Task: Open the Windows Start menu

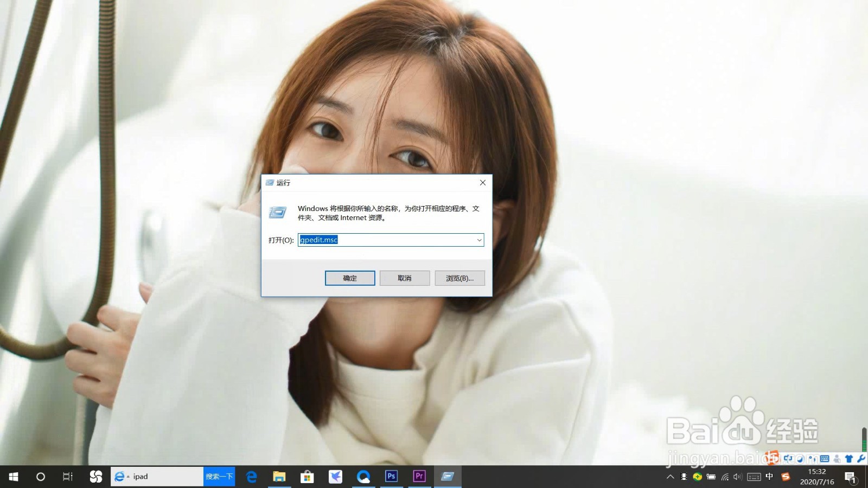Action: 14,477
